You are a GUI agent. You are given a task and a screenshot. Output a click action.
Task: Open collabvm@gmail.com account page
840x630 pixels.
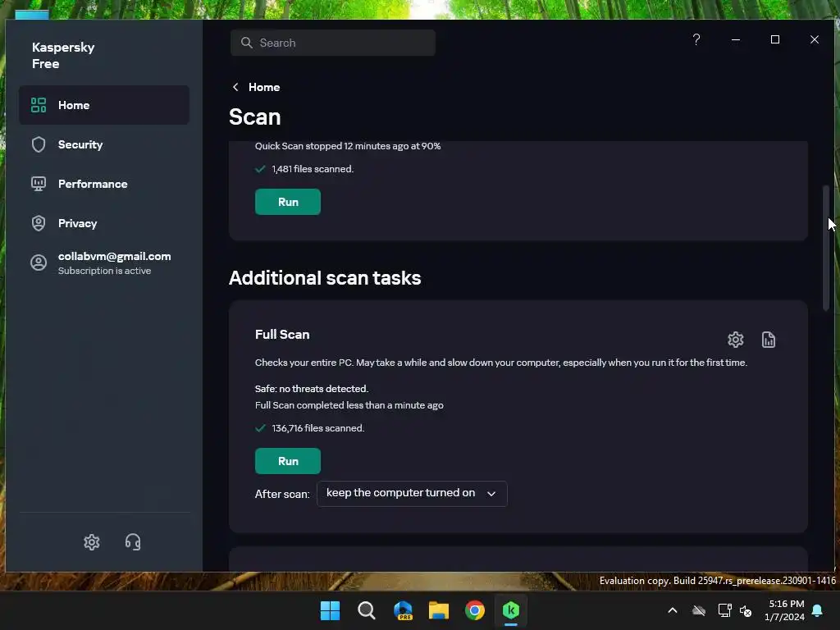pos(104,262)
